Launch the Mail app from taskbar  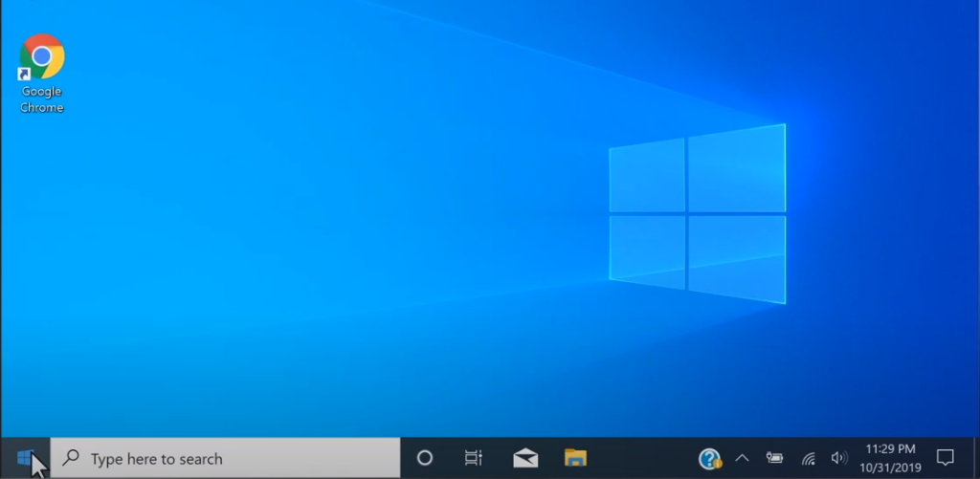point(525,458)
